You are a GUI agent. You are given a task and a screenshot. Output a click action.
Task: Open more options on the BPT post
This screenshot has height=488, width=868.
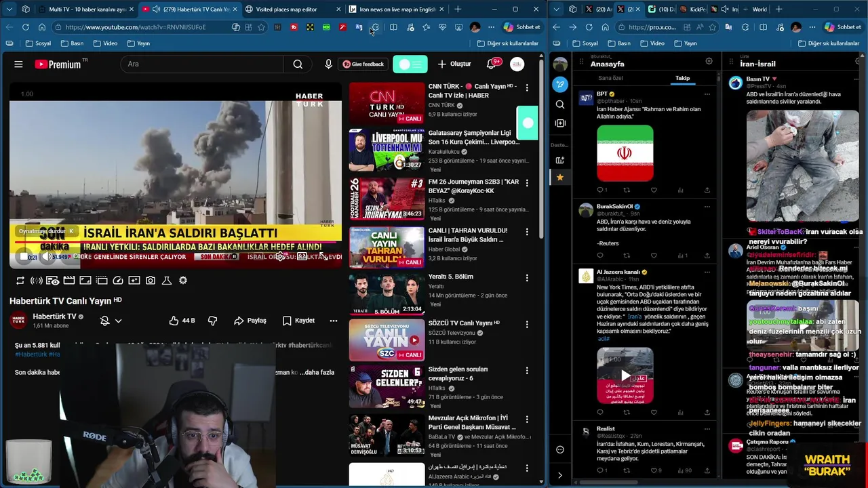coord(707,94)
